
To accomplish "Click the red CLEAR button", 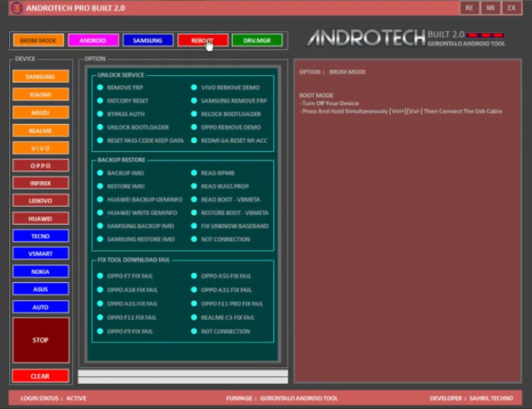I will 40,376.
